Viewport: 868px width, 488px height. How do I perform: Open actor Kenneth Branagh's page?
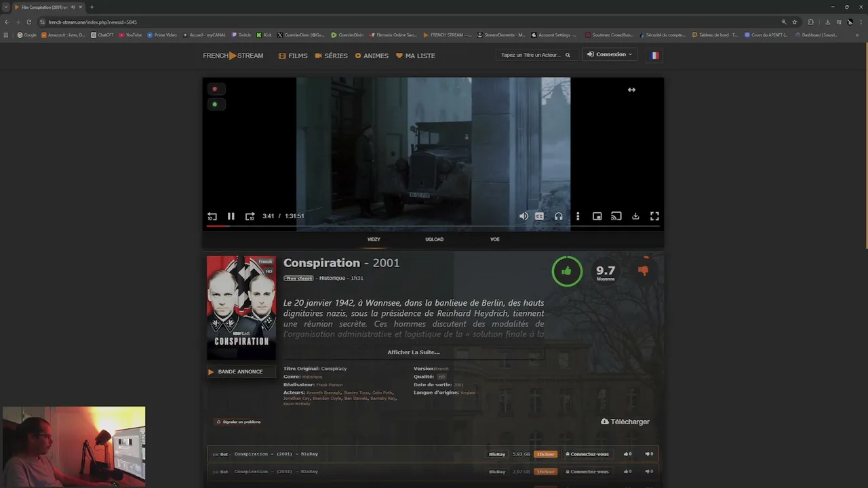(x=323, y=392)
